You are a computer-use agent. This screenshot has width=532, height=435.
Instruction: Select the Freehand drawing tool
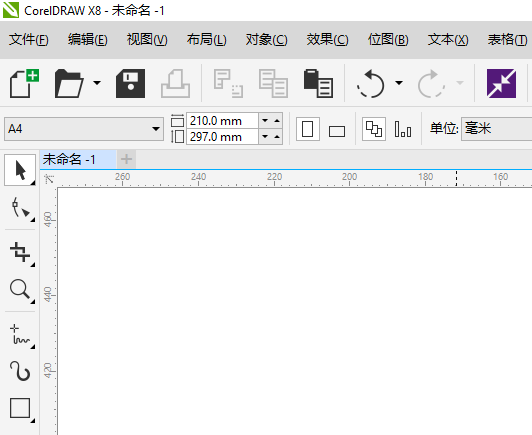click(x=20, y=335)
